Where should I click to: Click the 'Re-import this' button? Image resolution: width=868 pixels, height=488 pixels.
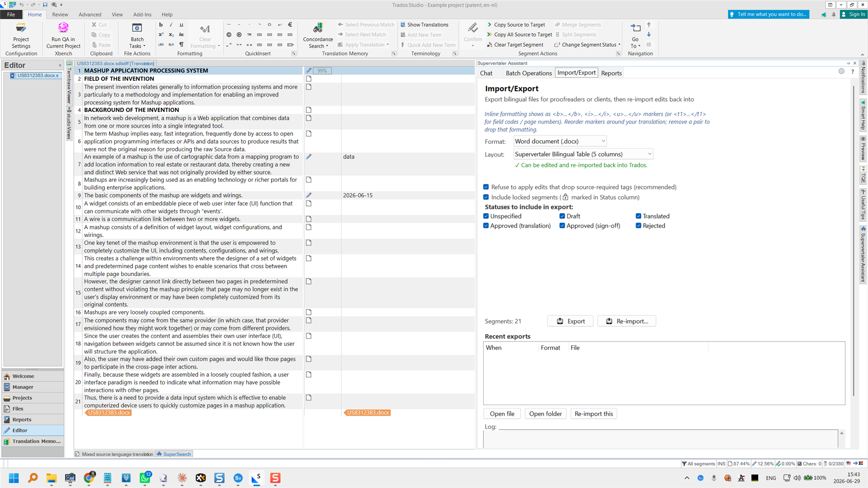click(594, 414)
